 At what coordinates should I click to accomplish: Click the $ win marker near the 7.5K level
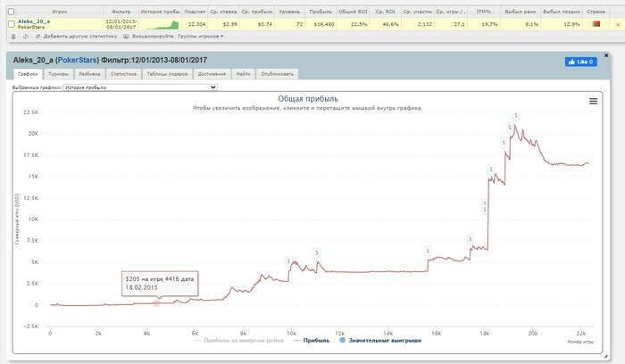(471, 239)
